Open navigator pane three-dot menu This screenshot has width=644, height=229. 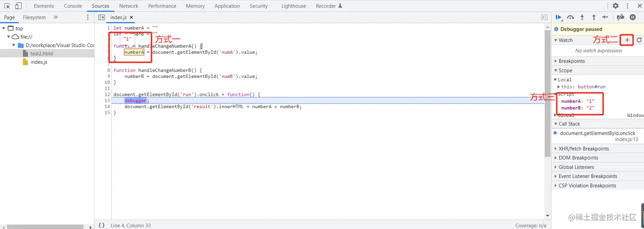coord(88,17)
